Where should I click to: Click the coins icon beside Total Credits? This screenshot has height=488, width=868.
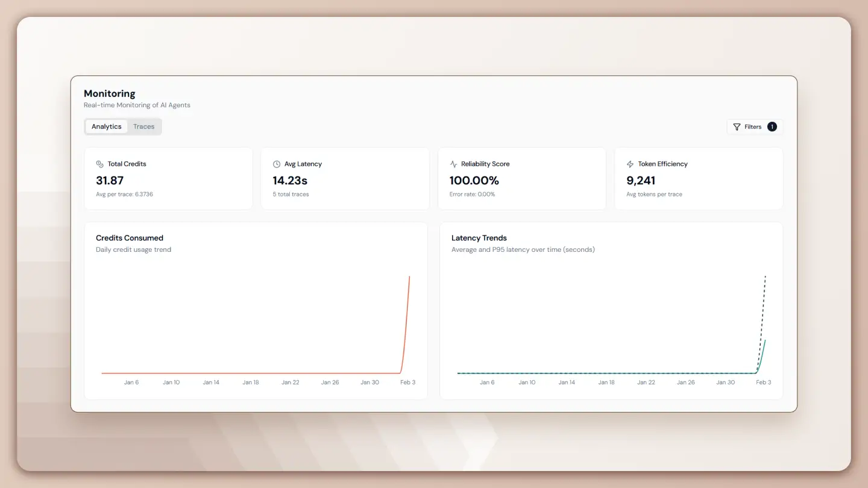click(100, 164)
